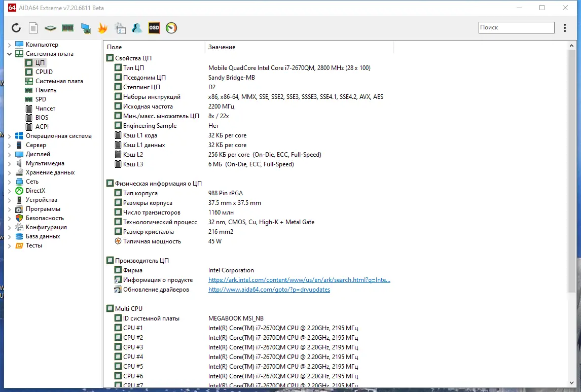
Task: Expand the Сеть tree node
Action: (x=9, y=182)
